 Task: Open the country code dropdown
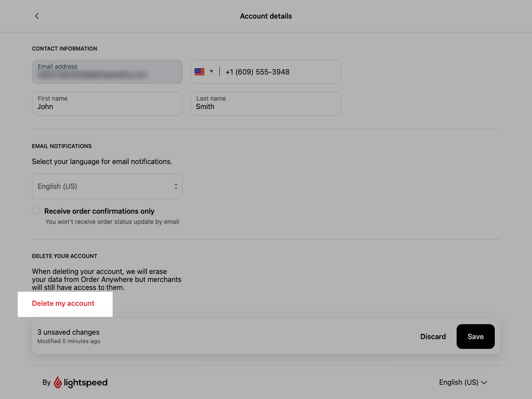pos(204,71)
